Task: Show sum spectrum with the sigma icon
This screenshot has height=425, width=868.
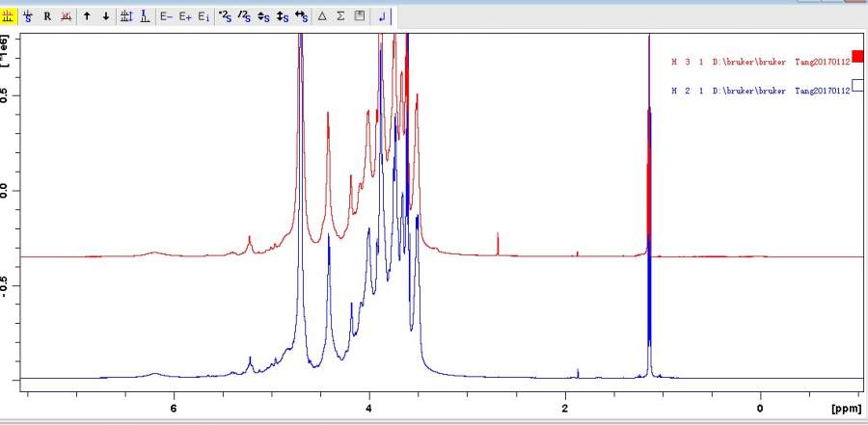Action: click(x=340, y=16)
